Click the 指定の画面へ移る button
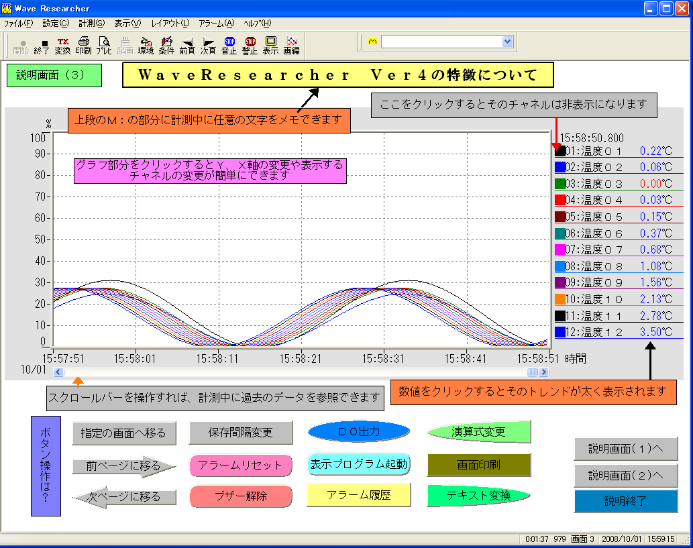Image resolution: width=693 pixels, height=548 pixels. (124, 433)
